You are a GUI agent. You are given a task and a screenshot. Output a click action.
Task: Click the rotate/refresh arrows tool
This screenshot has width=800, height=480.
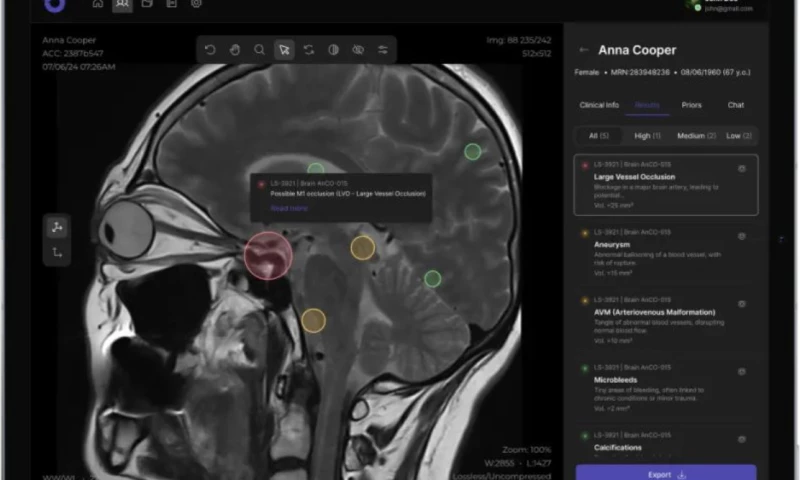pyautogui.click(x=309, y=49)
